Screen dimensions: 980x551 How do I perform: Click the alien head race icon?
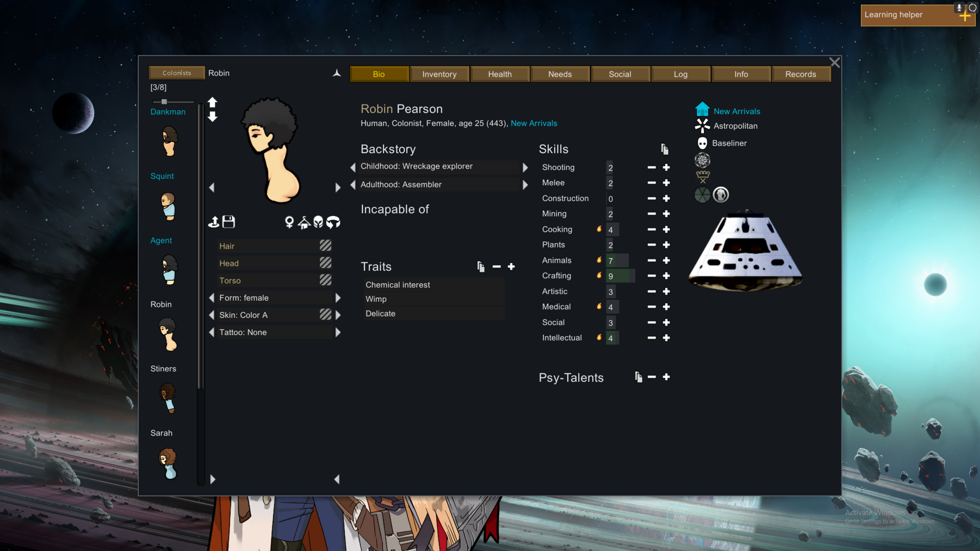click(x=318, y=222)
